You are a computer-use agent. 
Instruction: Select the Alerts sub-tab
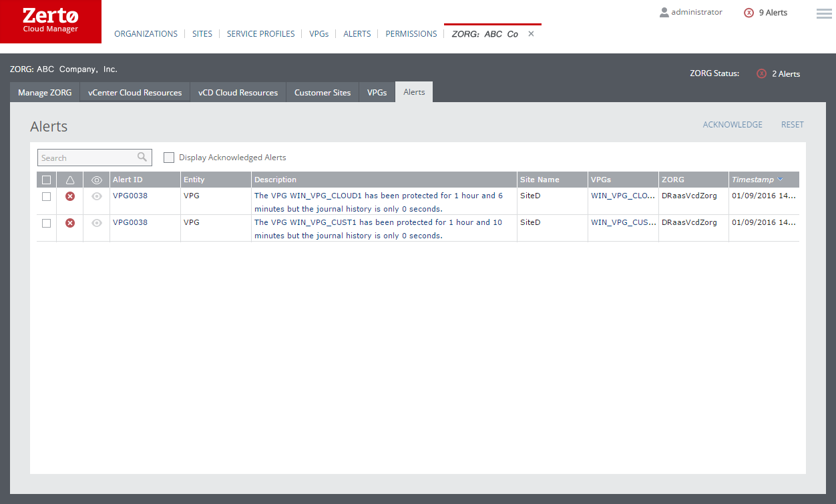click(x=414, y=92)
